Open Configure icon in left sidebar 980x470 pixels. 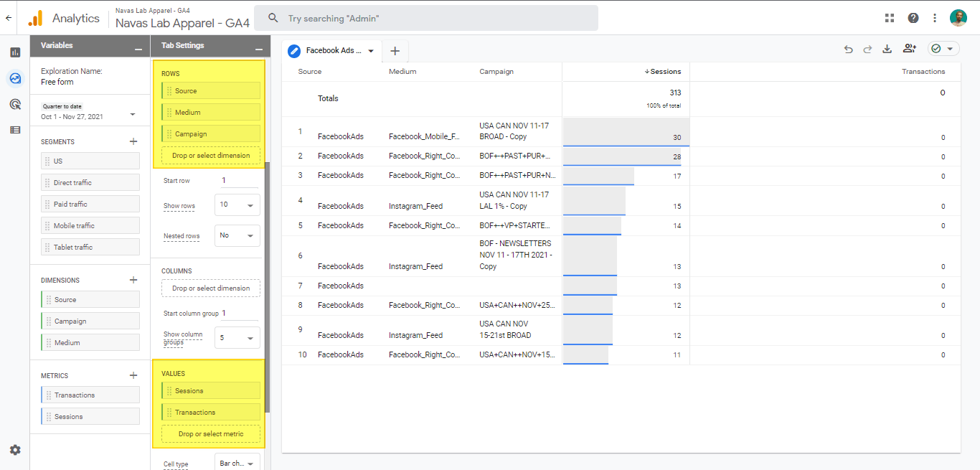(x=15, y=130)
